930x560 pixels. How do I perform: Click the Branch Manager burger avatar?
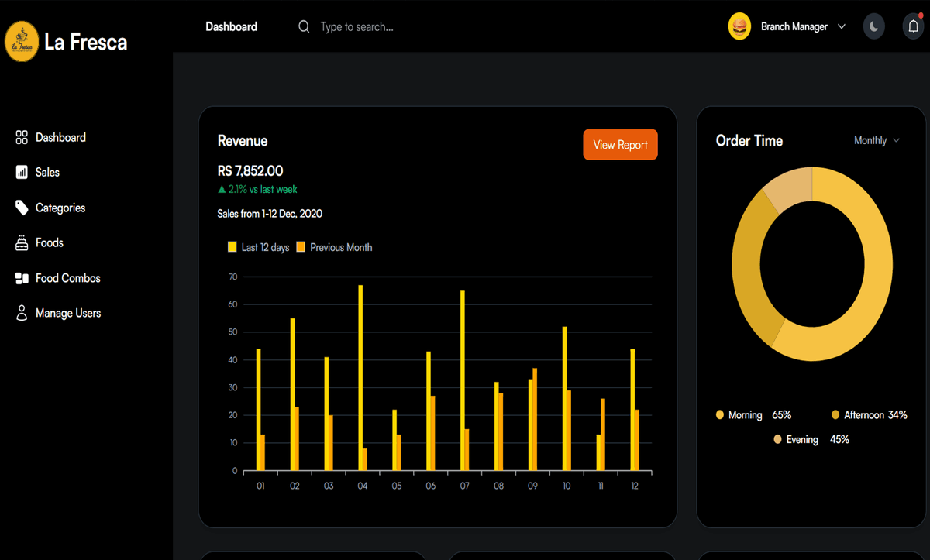739,27
